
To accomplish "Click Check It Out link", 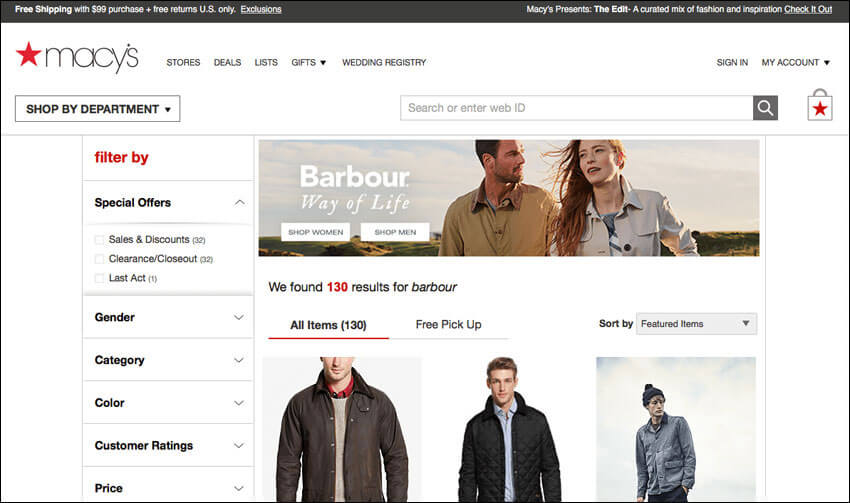I will [808, 9].
